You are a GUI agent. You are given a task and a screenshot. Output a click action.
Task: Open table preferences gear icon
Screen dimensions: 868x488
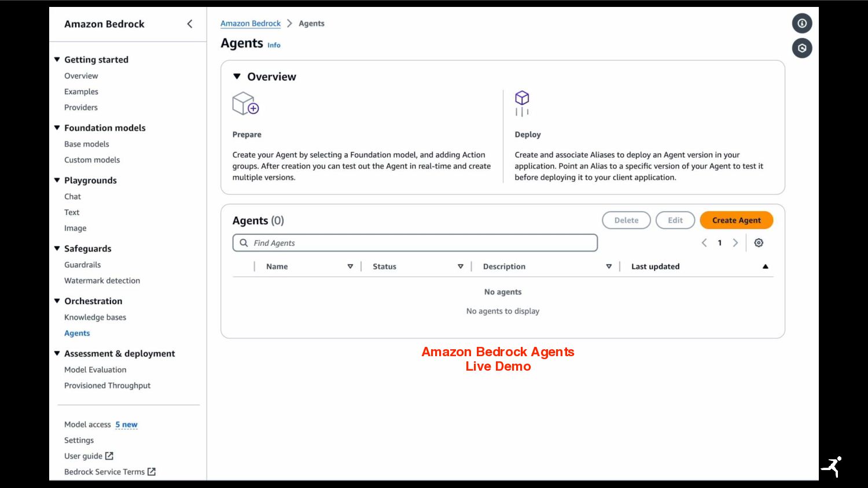759,243
